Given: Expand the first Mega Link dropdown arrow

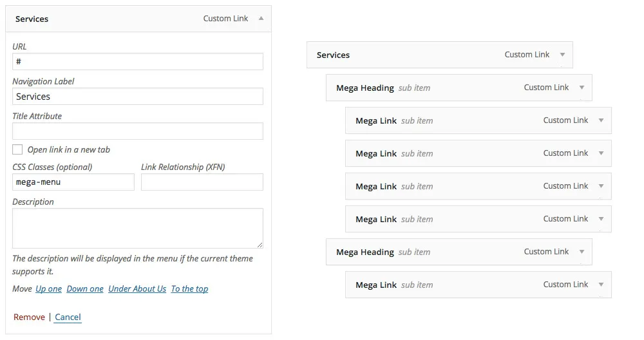Looking at the screenshot, I should click(x=601, y=120).
